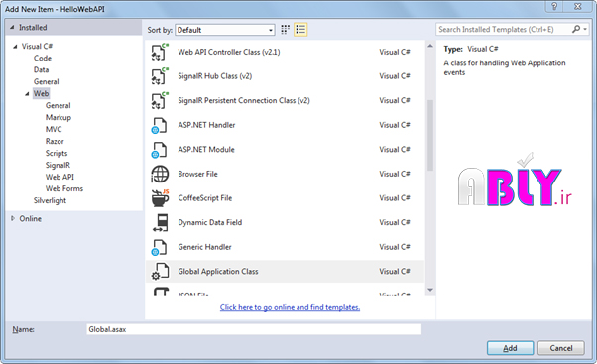Click the search magnifier icon
This screenshot has width=597, height=364.
tap(576, 29)
